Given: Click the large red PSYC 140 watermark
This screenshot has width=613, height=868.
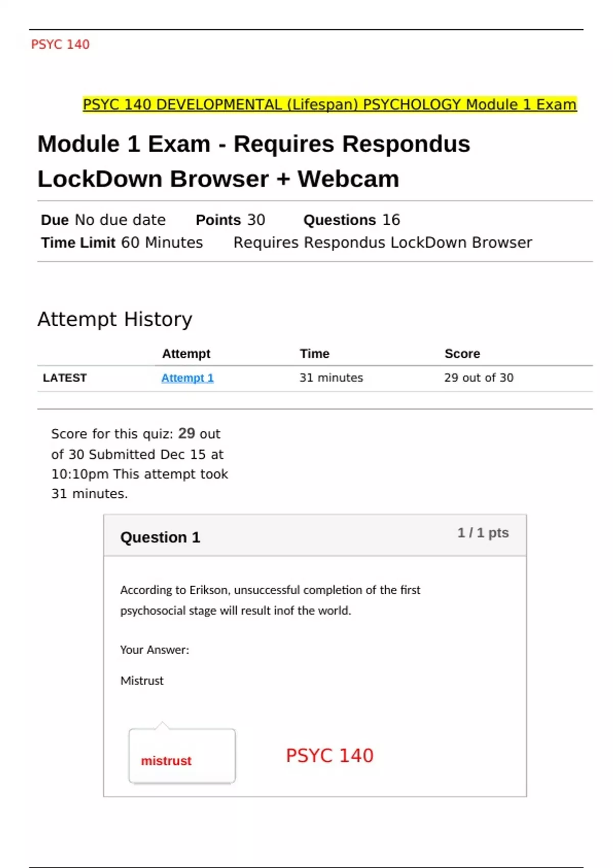Looking at the screenshot, I should click(x=329, y=756).
